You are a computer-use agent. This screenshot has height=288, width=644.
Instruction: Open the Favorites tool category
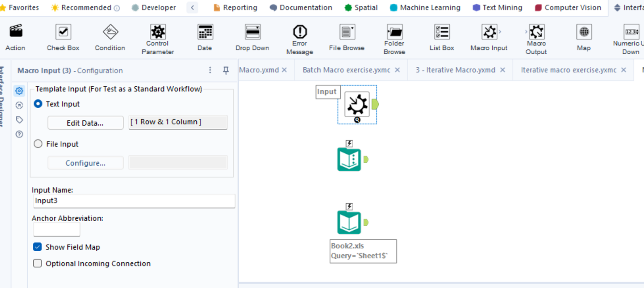click(x=19, y=7)
